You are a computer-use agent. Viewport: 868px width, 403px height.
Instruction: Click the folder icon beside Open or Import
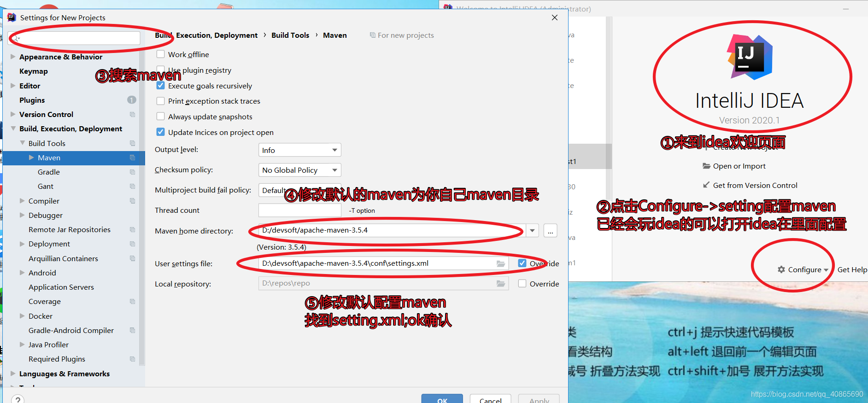coord(706,166)
